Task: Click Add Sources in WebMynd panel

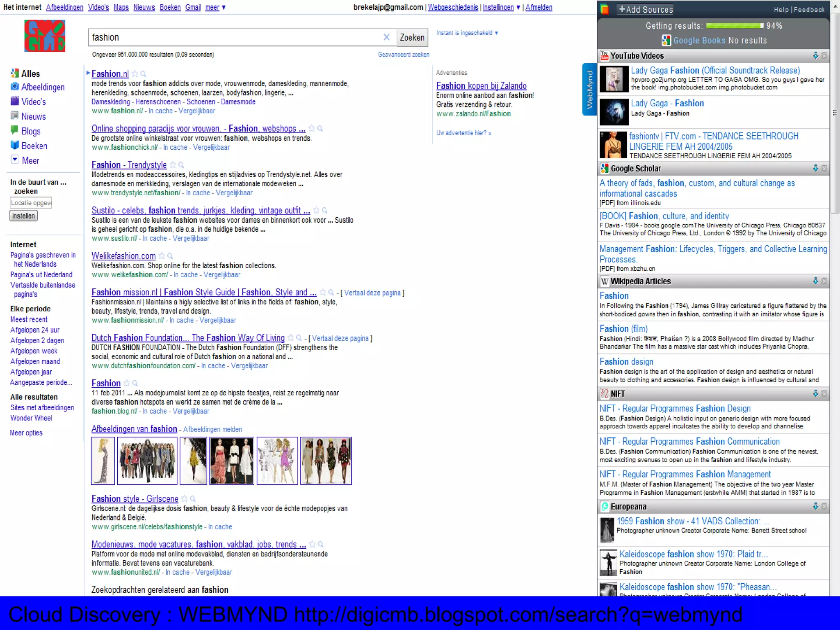Action: [x=646, y=9]
